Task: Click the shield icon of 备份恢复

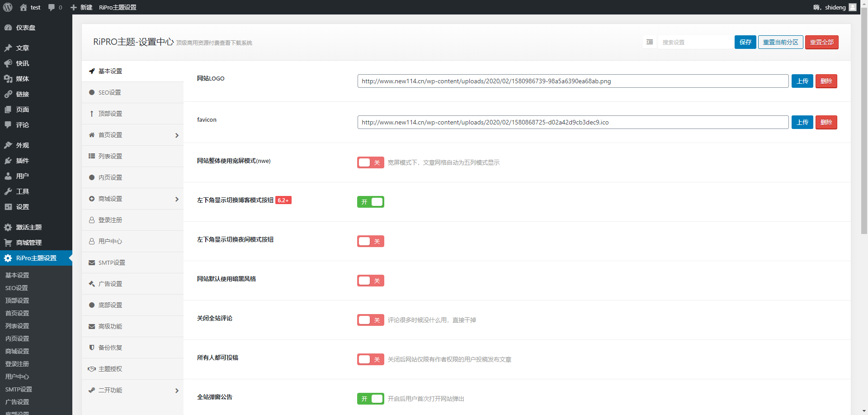Action: [92, 348]
